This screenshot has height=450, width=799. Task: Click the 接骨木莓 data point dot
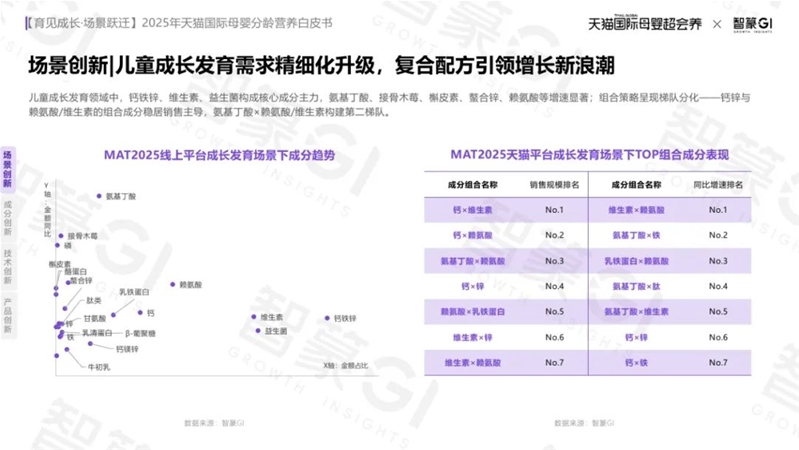point(61,236)
